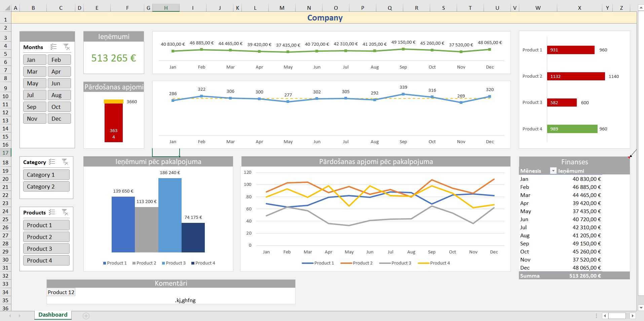Click the horizontal scrollbar right arrow
644x321 pixels.
point(633,316)
